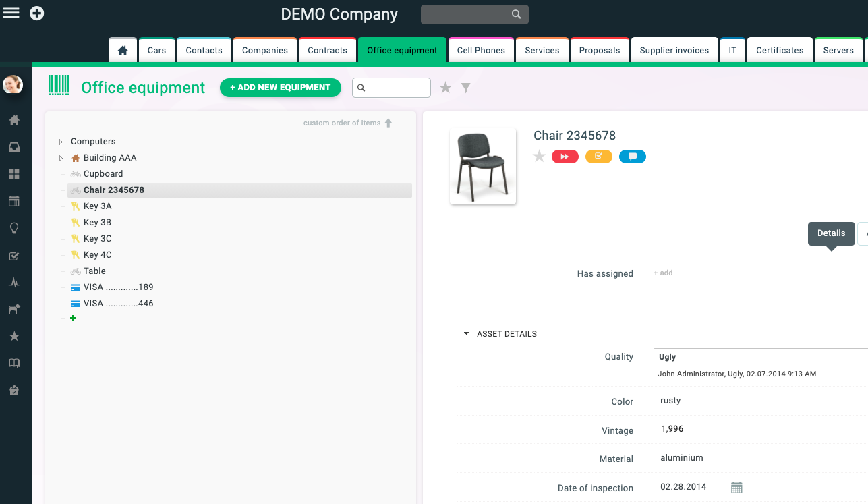868x504 pixels.
Task: Click the '+ add' Has assigned link
Action: (663, 273)
